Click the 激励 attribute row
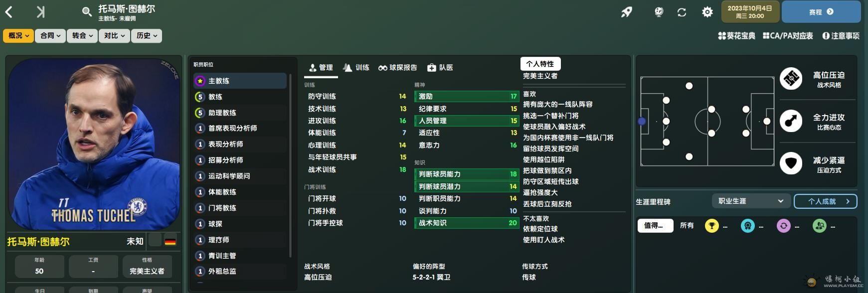 [467, 96]
